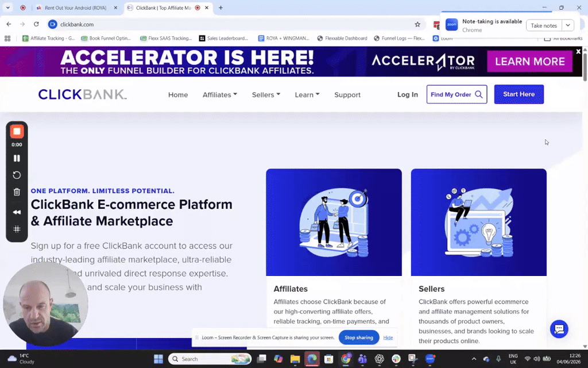The width and height of the screenshot is (588, 368).
Task: Expand the Affiliates dropdown menu
Action: (220, 95)
